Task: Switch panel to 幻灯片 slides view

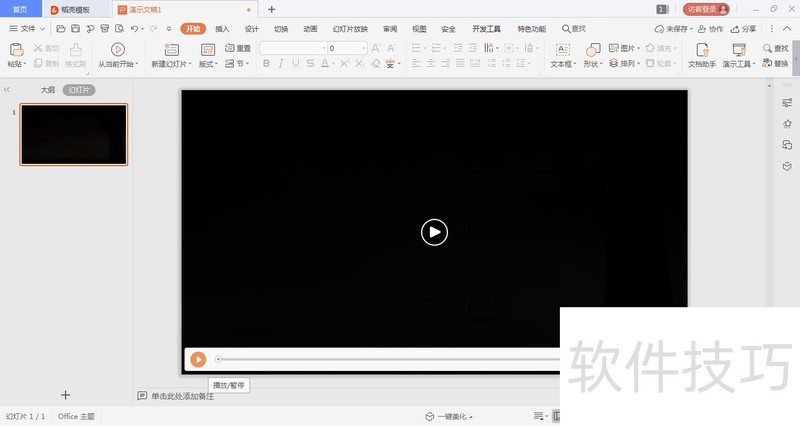Action: point(79,90)
